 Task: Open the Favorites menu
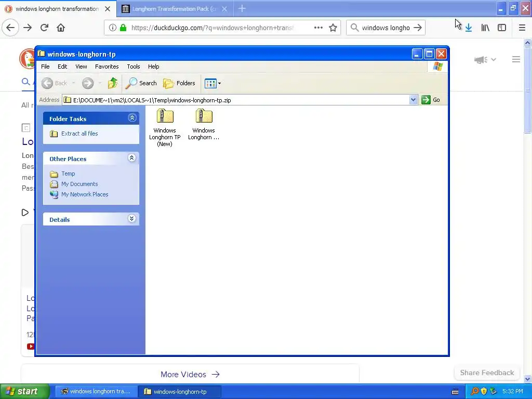(x=107, y=66)
